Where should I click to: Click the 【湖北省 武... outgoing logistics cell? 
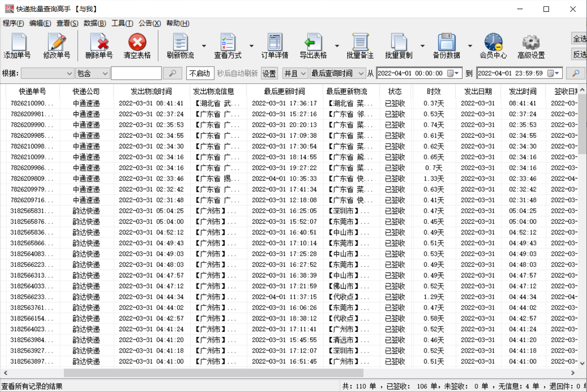pos(218,103)
